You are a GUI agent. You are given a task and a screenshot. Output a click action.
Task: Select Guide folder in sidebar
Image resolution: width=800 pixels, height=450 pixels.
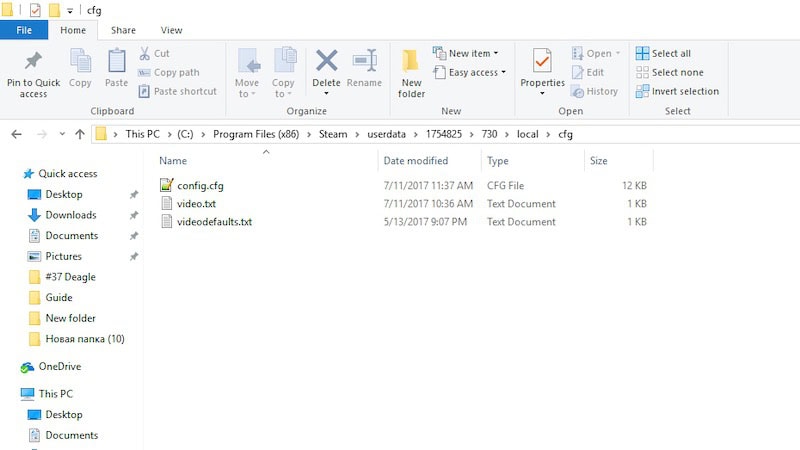point(59,297)
